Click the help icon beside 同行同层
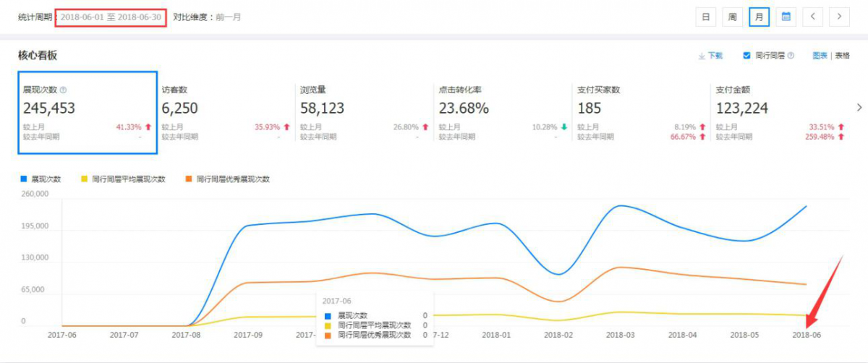The width and height of the screenshot is (868, 363). [x=791, y=56]
